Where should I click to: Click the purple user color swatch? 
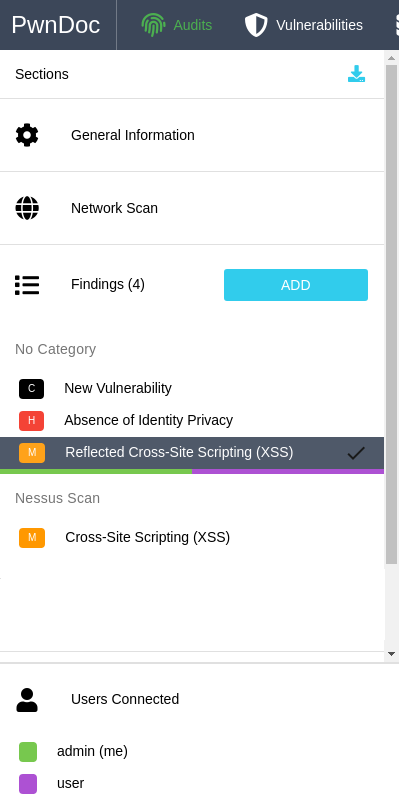28,784
